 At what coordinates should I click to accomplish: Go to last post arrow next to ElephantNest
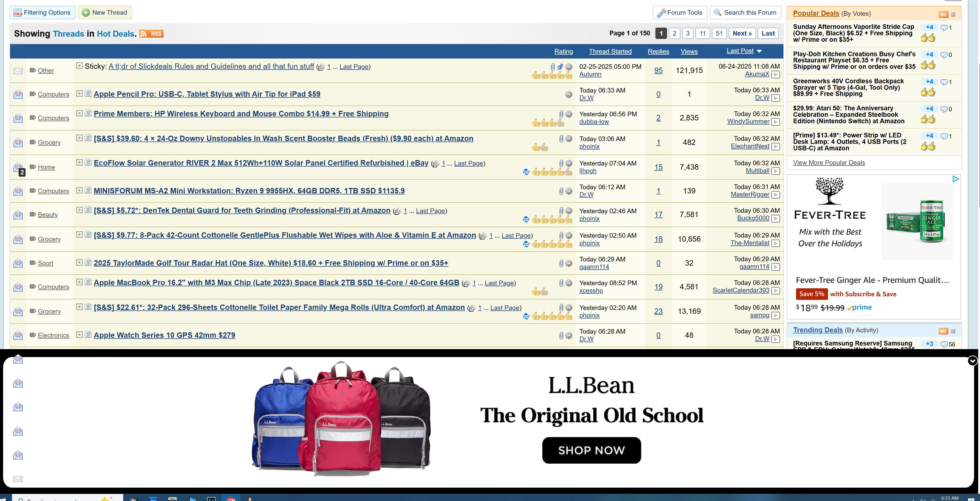[775, 146]
